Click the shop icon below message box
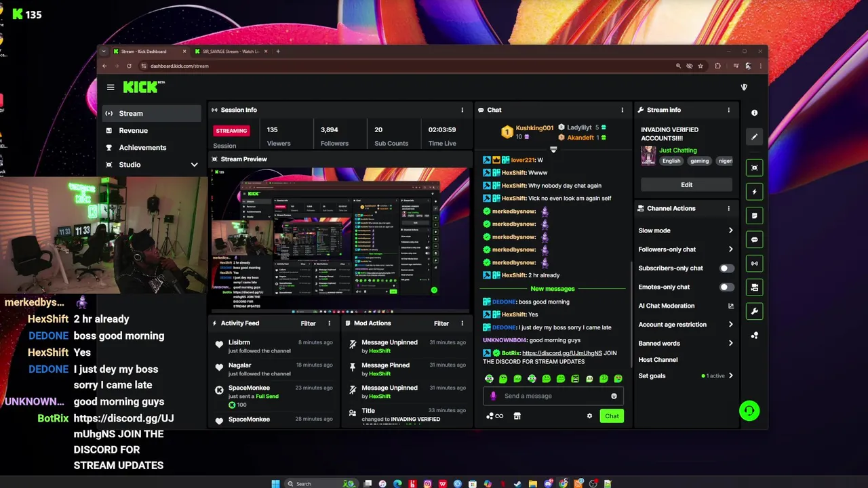 [x=517, y=416]
